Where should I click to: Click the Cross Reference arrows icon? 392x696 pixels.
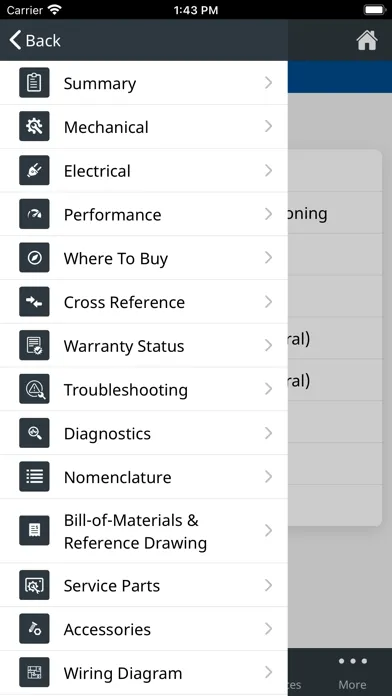pyautogui.click(x=34, y=301)
